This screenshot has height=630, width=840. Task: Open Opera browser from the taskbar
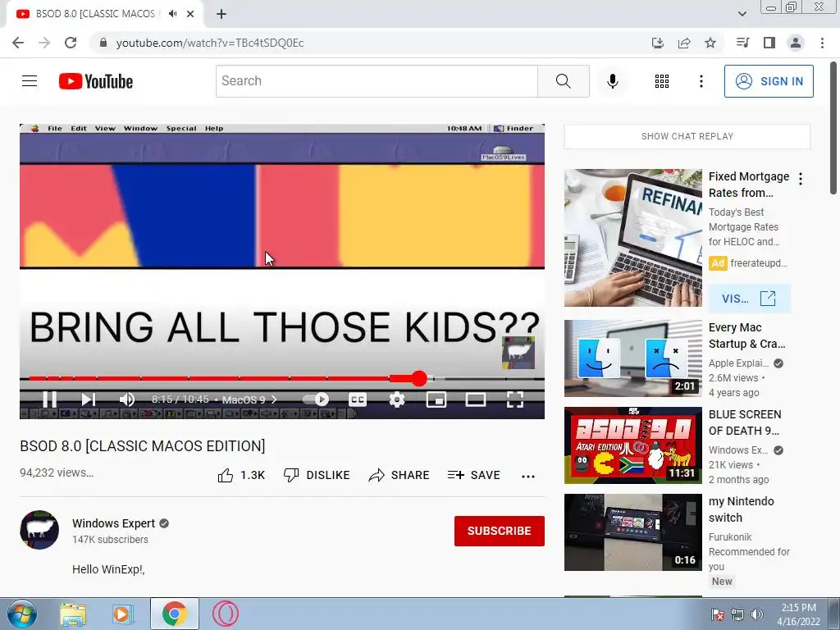click(225, 614)
